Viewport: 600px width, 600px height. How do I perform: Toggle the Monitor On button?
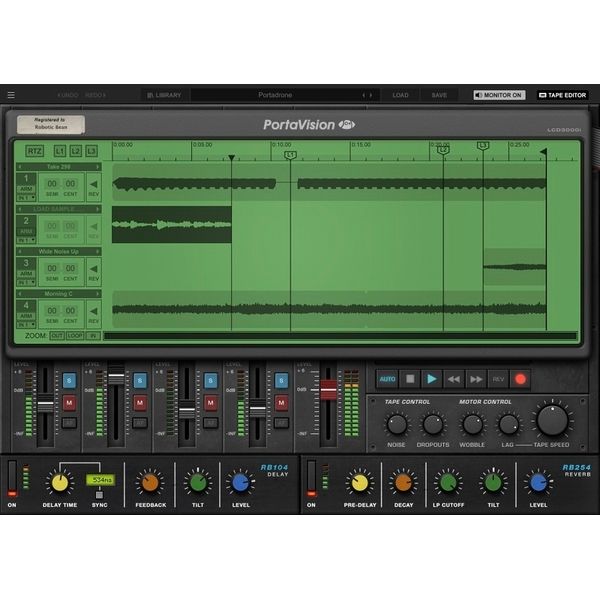click(499, 95)
